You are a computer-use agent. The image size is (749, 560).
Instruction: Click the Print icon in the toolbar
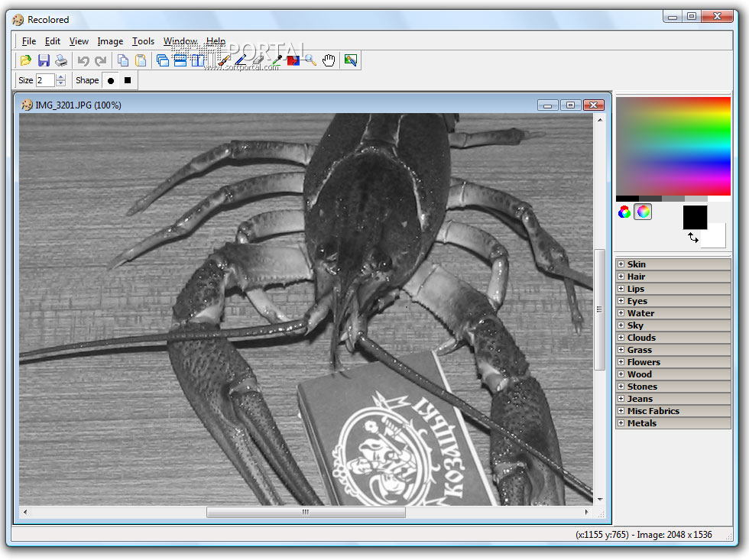[61, 60]
